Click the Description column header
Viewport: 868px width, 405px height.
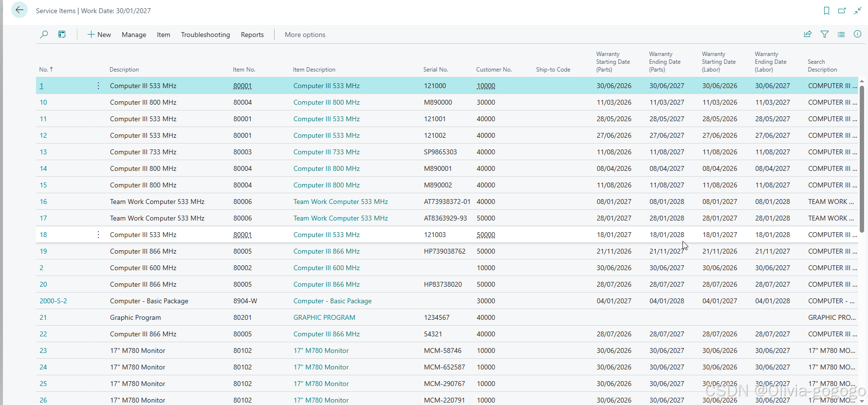tap(124, 70)
